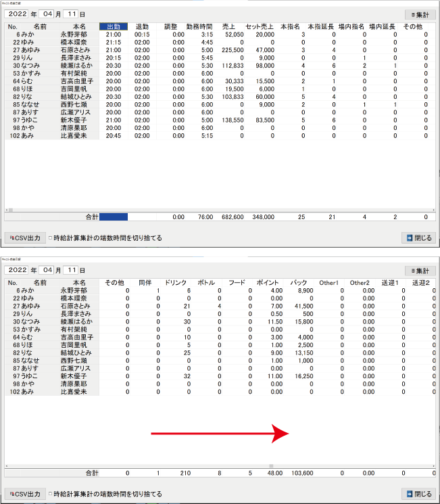Select the 石原さとみ row in the upper window

click(74, 49)
